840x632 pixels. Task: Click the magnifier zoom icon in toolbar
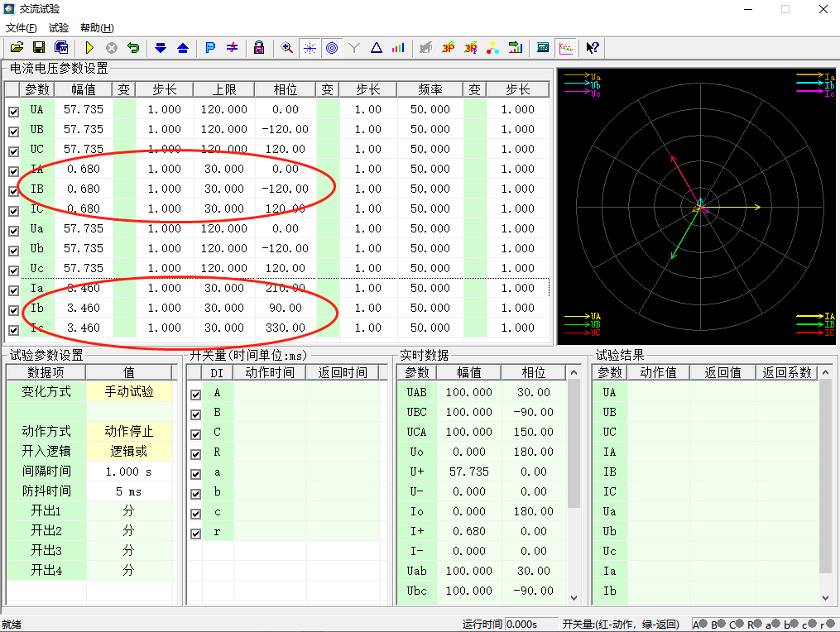pos(287,48)
